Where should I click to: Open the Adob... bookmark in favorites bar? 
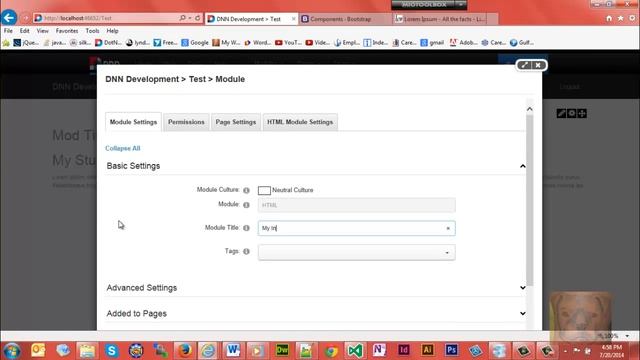click(x=464, y=42)
